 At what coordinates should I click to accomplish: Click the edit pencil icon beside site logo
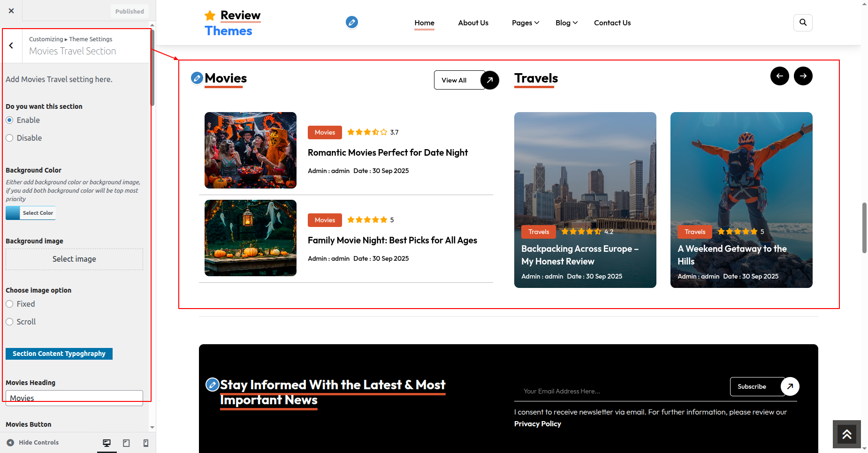(x=351, y=22)
